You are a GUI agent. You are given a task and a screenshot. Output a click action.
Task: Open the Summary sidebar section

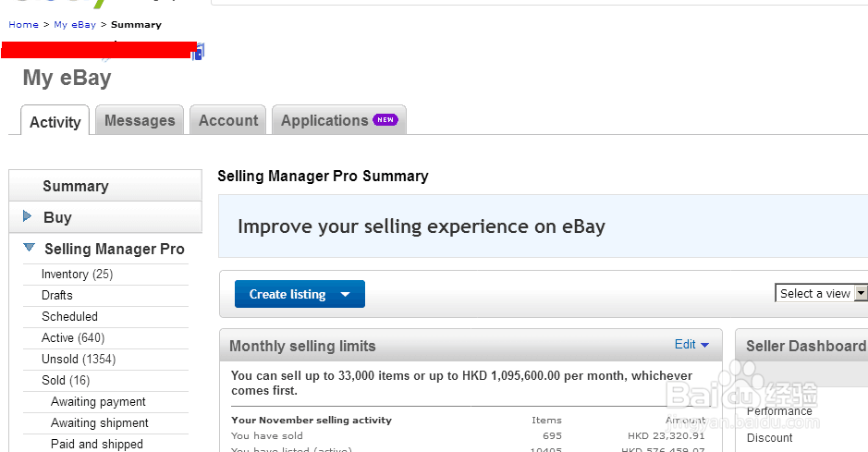click(x=105, y=186)
